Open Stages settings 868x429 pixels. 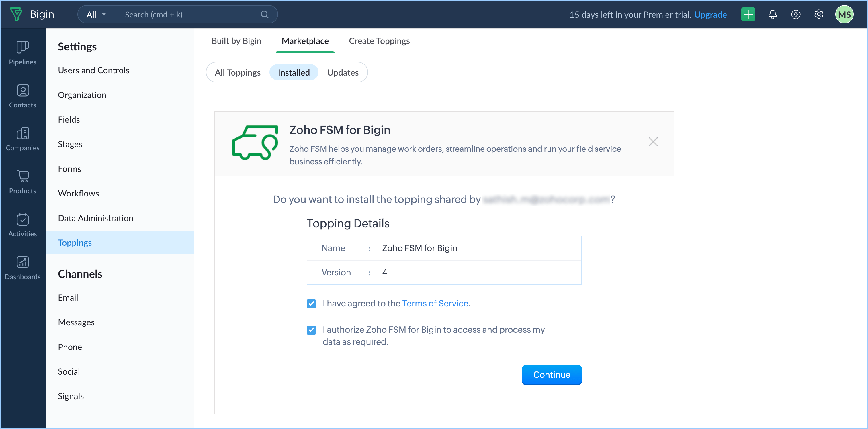pos(70,144)
